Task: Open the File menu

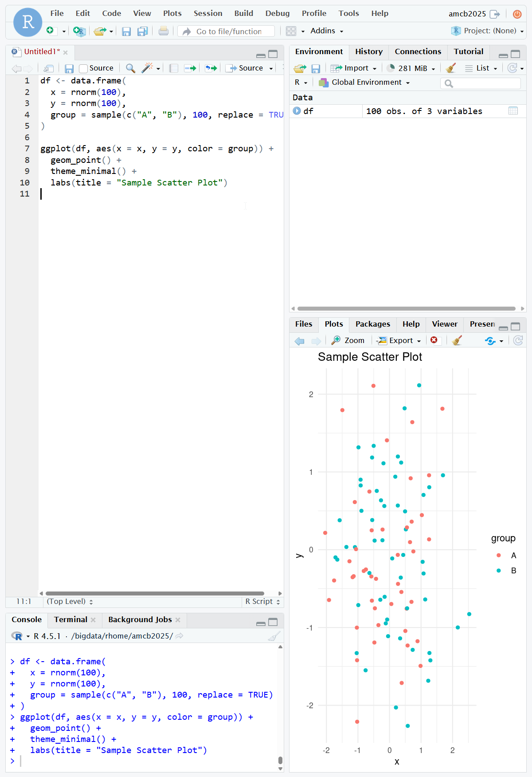Action: click(x=57, y=13)
